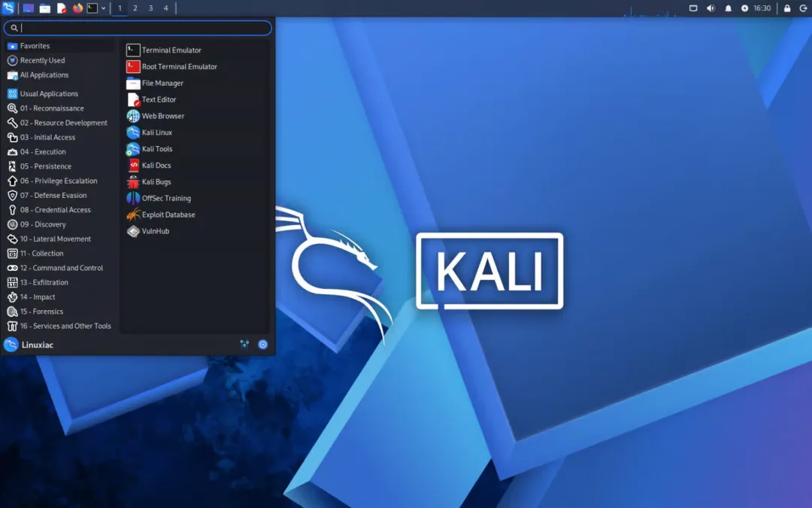Open 10 - Lateral Movement category
Screen dimensions: 812x508
tap(60, 239)
